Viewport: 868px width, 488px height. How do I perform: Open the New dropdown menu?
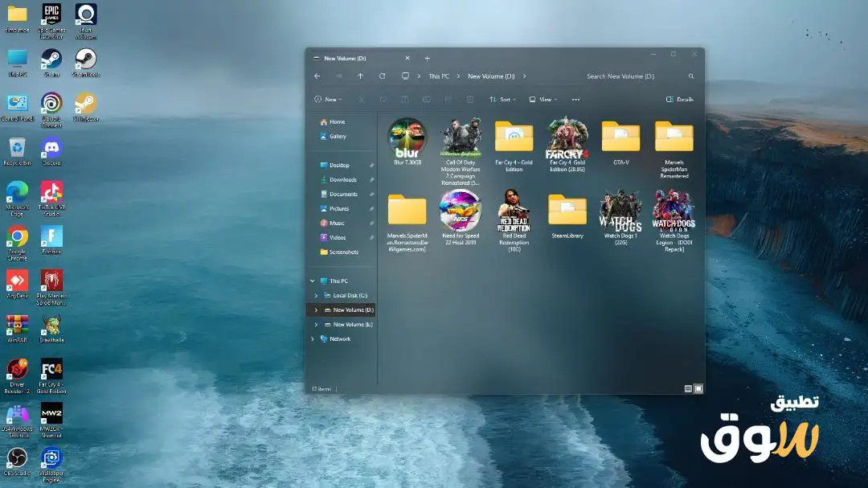click(328, 100)
